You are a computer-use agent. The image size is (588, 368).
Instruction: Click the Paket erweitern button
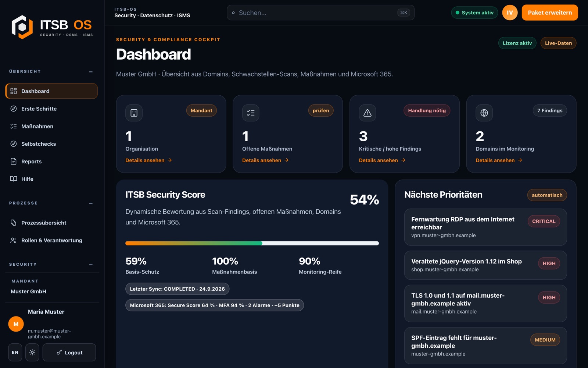click(550, 13)
